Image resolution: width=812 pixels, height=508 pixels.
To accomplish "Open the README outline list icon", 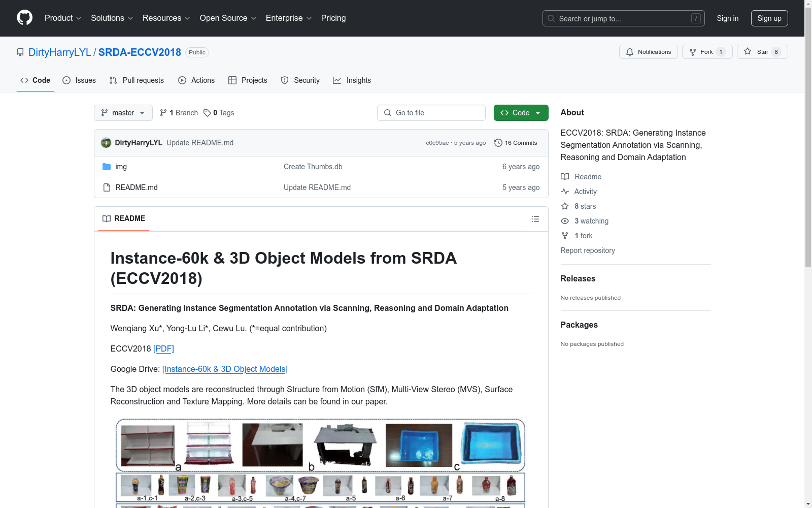I will (535, 219).
